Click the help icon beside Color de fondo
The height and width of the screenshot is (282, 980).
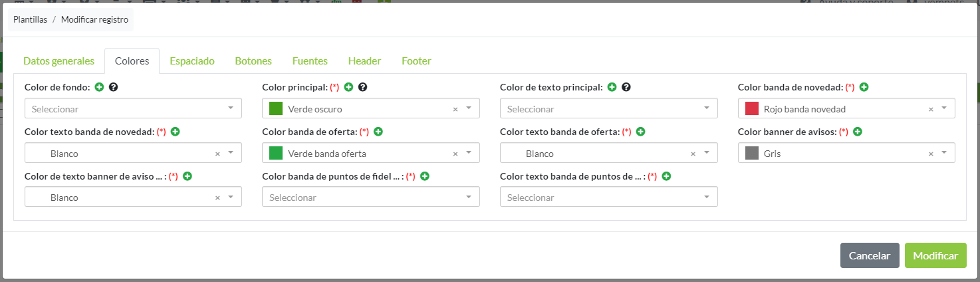coord(113,87)
